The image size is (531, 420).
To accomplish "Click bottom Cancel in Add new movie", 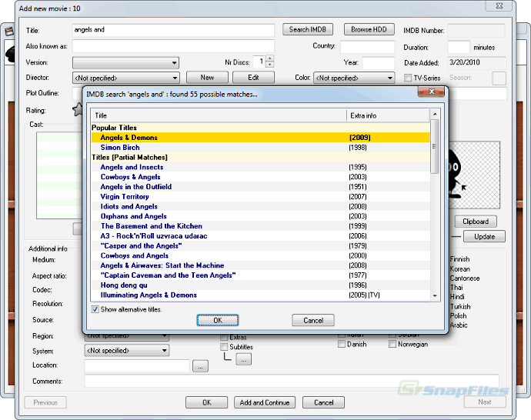I will [x=324, y=402].
